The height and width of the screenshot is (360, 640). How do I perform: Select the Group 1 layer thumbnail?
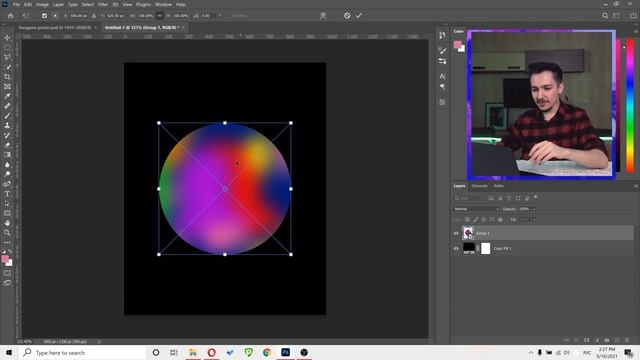point(468,233)
